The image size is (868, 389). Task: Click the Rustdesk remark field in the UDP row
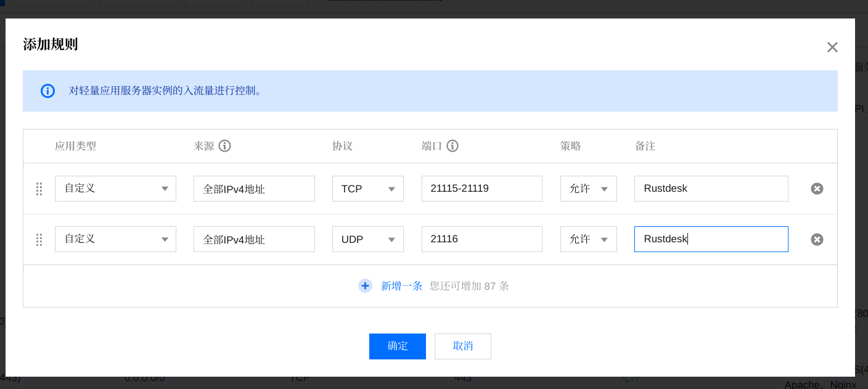tap(711, 239)
